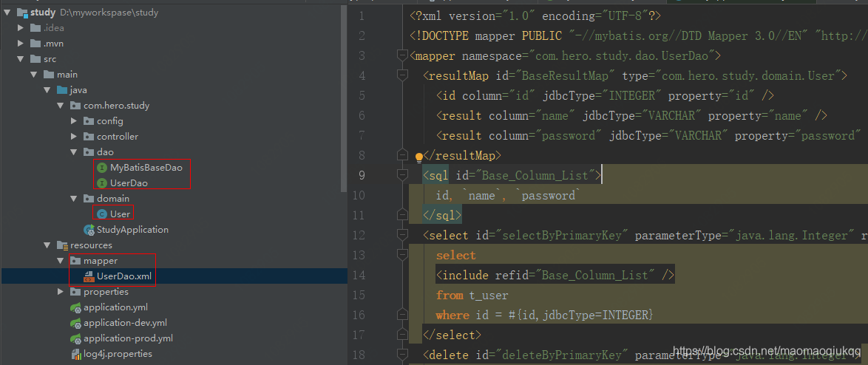Open MyBatisBaseDao in the project tree
Screen dimensions: 868x365
pos(146,167)
